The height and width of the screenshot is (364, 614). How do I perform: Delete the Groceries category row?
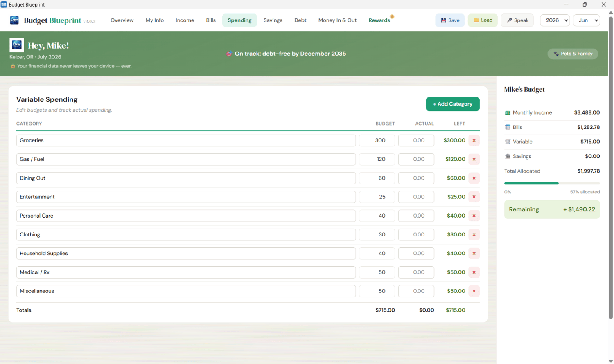point(474,140)
